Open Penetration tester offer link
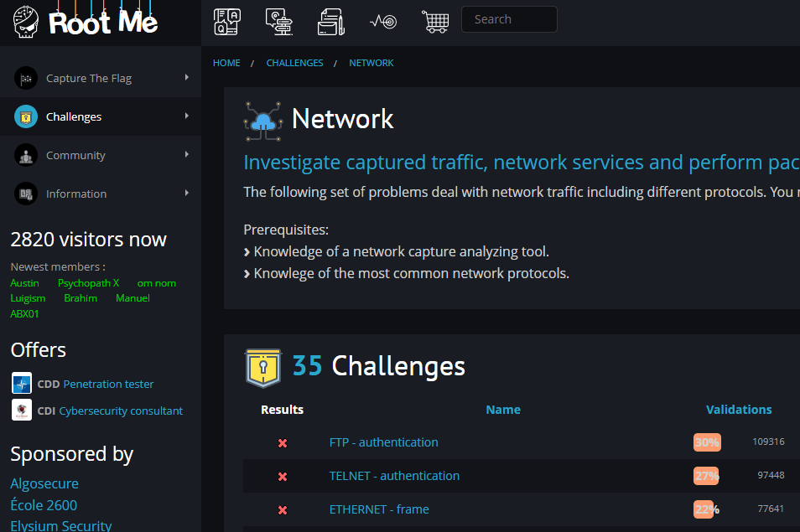The image size is (800, 532). 108,384
